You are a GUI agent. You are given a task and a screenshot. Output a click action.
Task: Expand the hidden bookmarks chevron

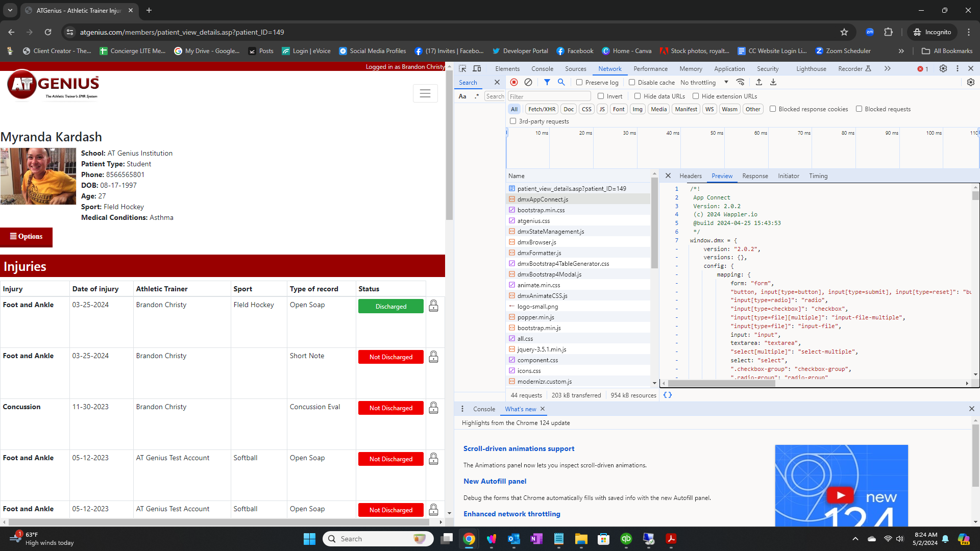(x=901, y=51)
